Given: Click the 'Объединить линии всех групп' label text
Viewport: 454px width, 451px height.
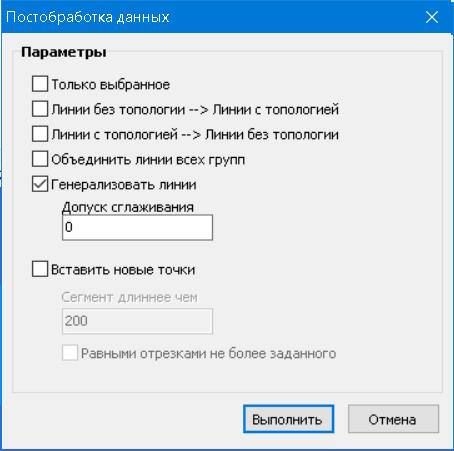Looking at the screenshot, I should tap(148, 160).
